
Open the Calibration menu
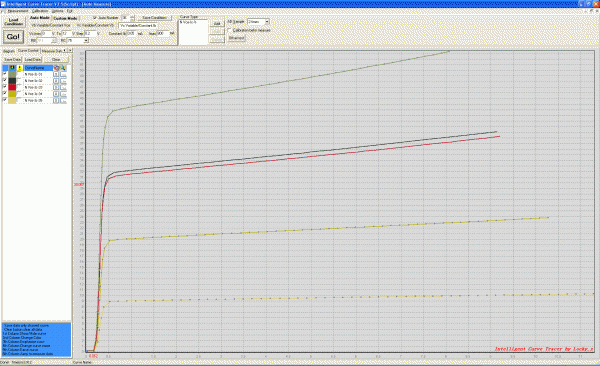(40, 11)
